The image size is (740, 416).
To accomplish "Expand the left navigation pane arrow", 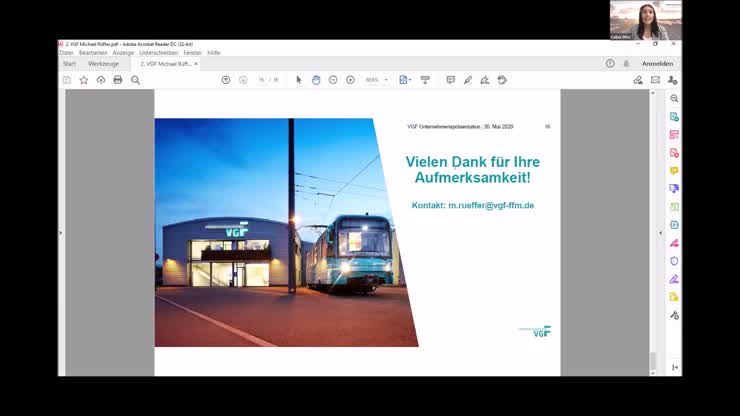I will [61, 232].
